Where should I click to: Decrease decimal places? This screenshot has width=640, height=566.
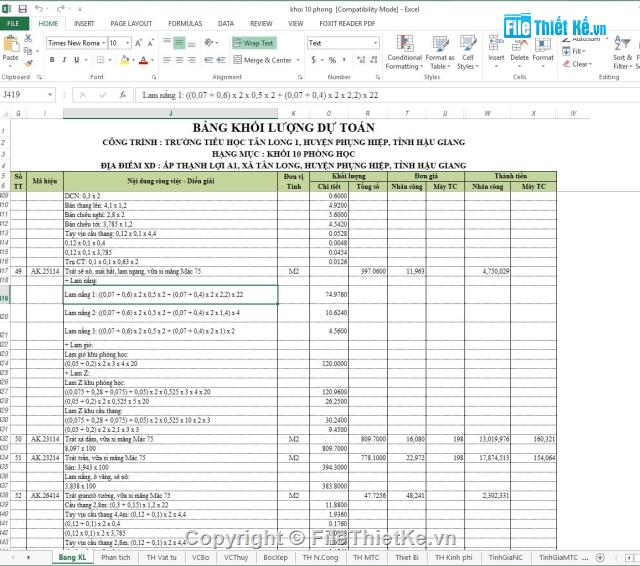pyautogui.click(x=373, y=60)
